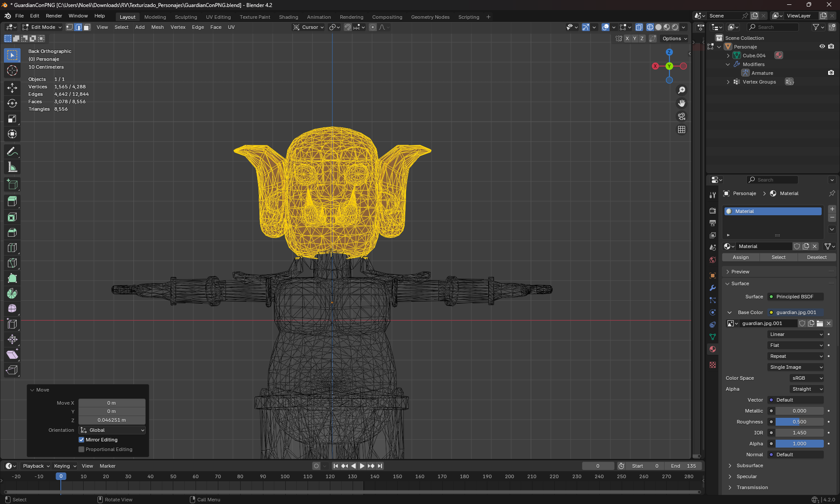
Task: Click the Roughness slider field
Action: tap(799, 422)
